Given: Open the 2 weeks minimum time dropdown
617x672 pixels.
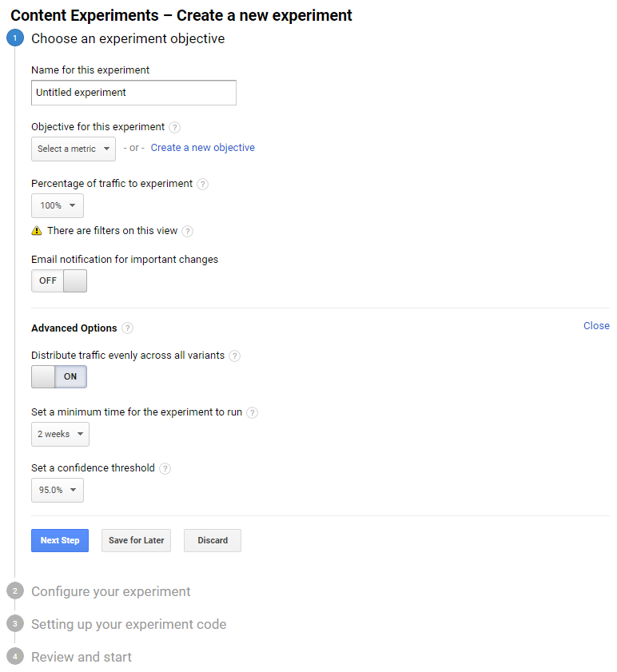Looking at the screenshot, I should click(59, 434).
